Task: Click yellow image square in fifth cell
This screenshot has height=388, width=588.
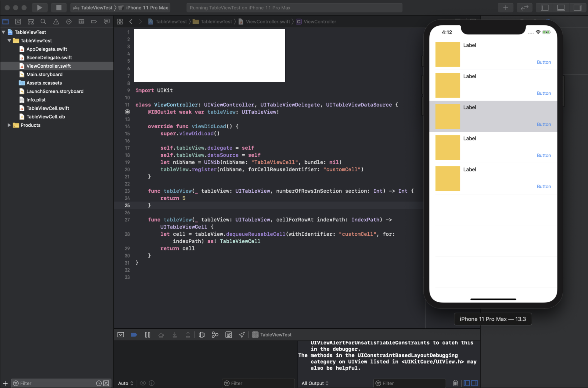Action: coord(448,178)
